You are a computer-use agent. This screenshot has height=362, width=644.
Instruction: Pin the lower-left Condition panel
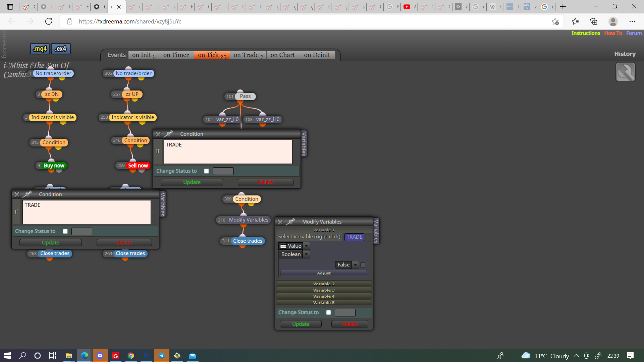point(27,194)
